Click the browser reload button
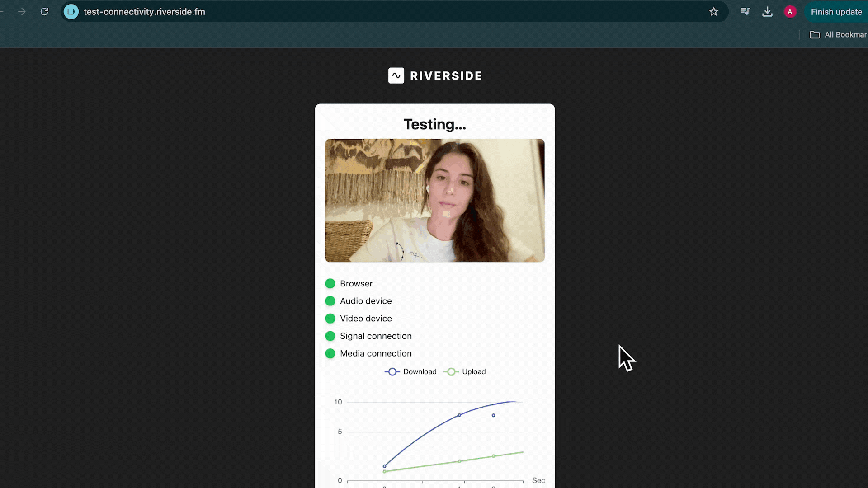Viewport: 868px width, 488px height. (x=44, y=12)
